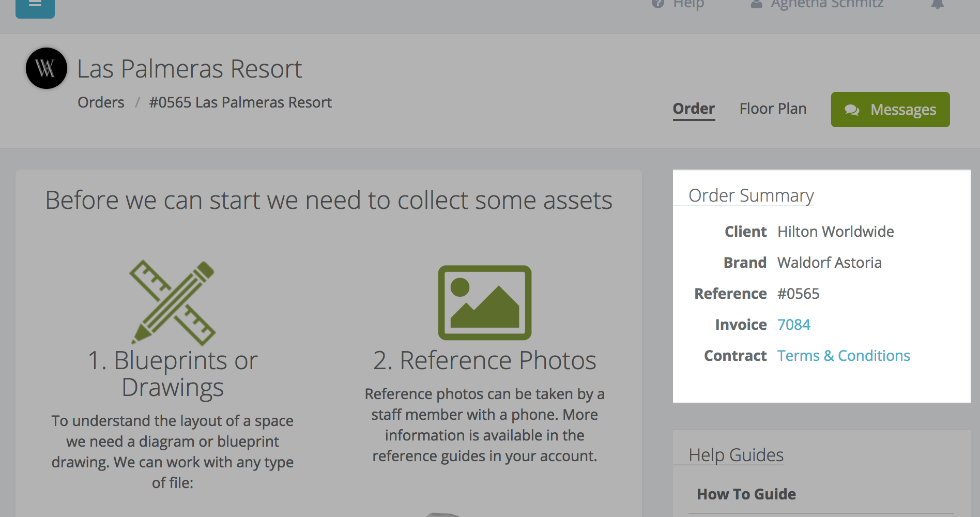This screenshot has height=517, width=980.
Task: Click the '2. Reference Photos' heading
Action: [485, 360]
